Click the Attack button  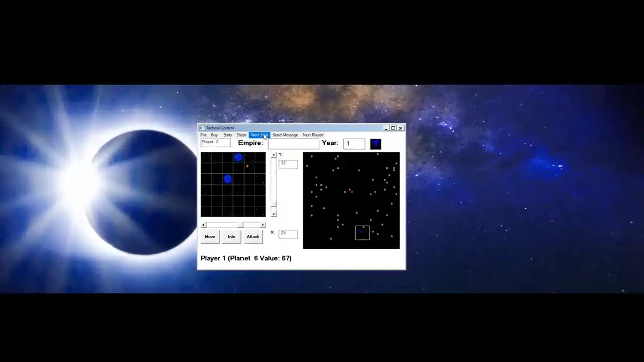(253, 236)
